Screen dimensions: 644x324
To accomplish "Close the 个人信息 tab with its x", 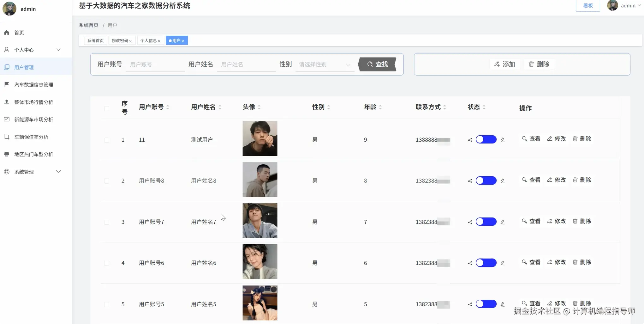I will (159, 41).
